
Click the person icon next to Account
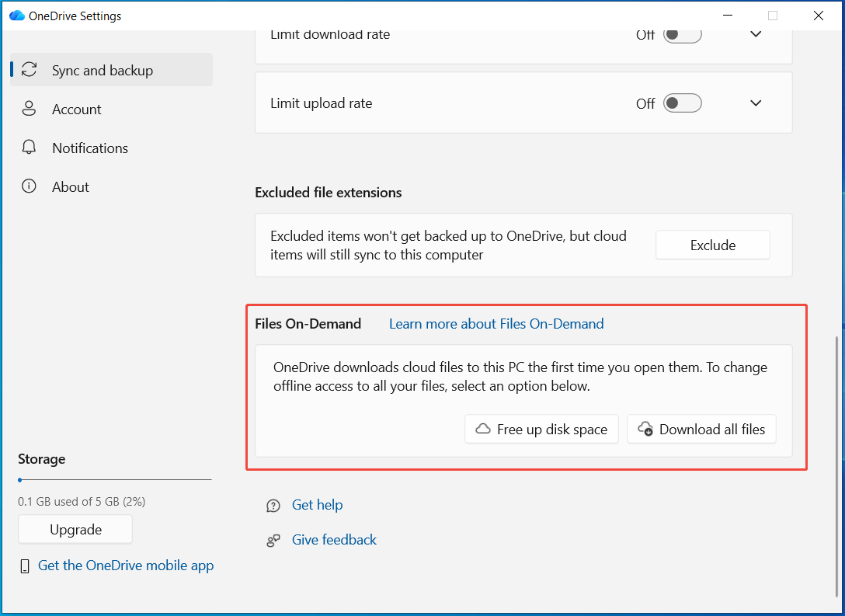29,109
